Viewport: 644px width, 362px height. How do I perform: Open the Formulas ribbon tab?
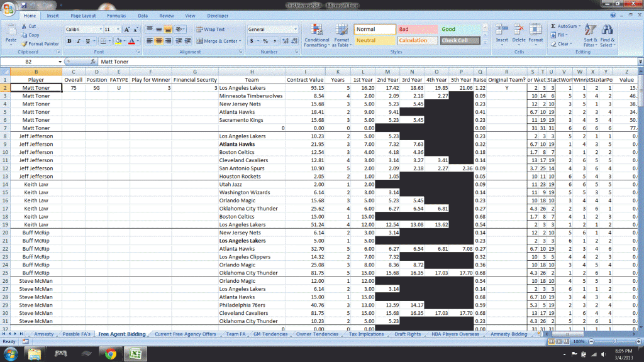(x=116, y=16)
